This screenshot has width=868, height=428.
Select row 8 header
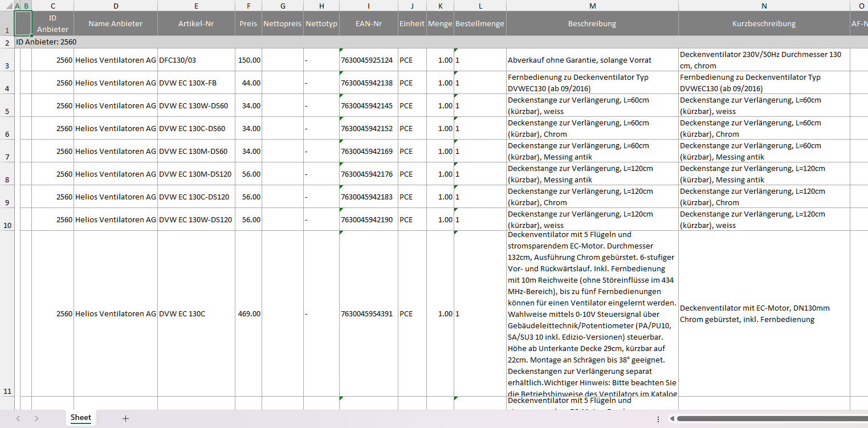click(x=7, y=174)
